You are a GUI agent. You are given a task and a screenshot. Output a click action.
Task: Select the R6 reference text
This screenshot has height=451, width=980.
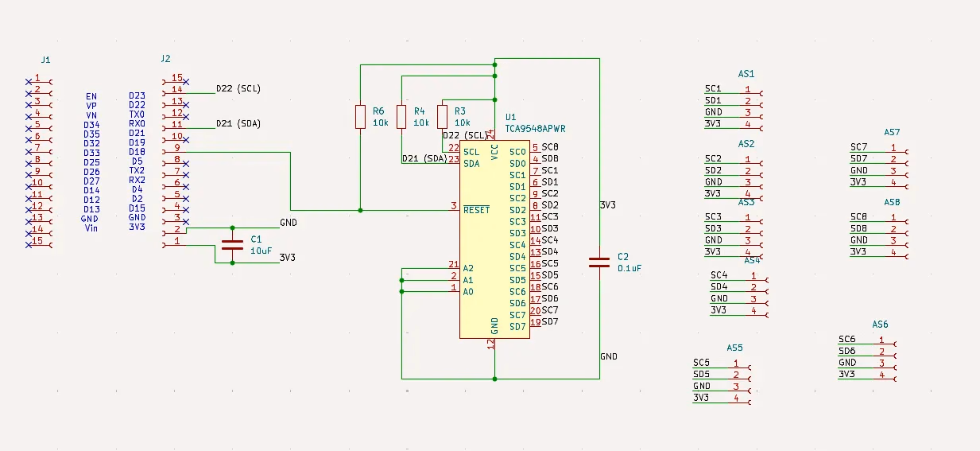coord(378,111)
